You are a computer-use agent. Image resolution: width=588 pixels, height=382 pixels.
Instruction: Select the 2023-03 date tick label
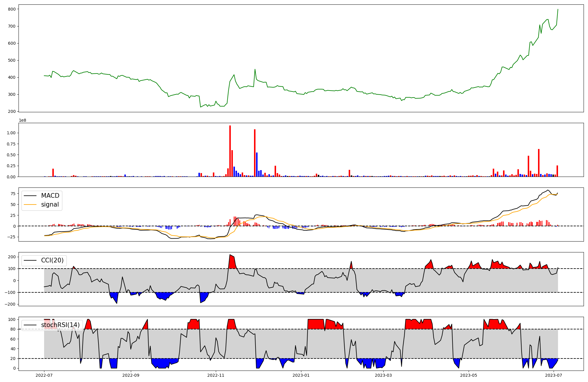point(383,375)
